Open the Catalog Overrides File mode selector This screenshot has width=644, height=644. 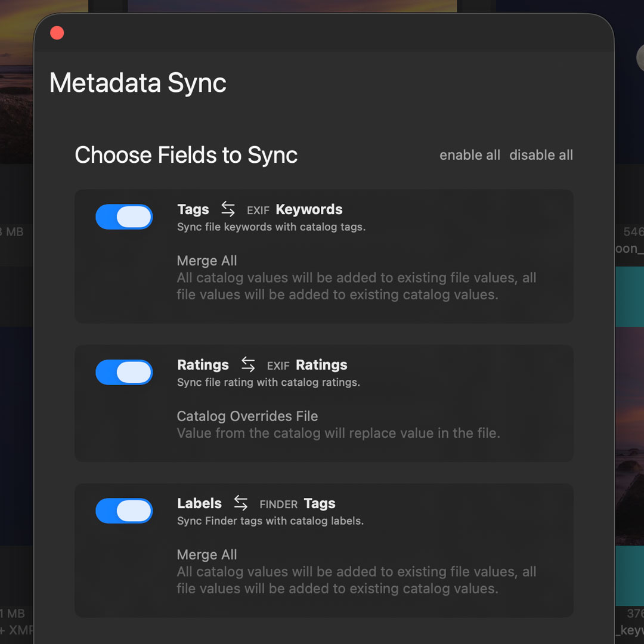247,416
